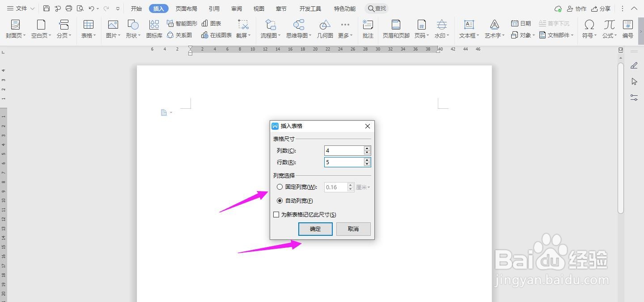Viewport: 644px width, 302px height.
Task: Select the Fixed column width (固定列宽) radio
Action: point(280,187)
